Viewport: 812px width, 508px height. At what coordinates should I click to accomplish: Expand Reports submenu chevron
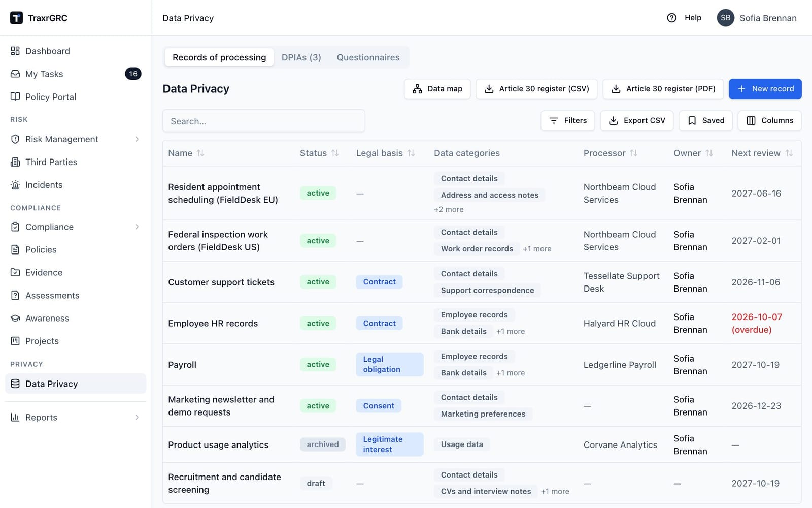pos(137,417)
